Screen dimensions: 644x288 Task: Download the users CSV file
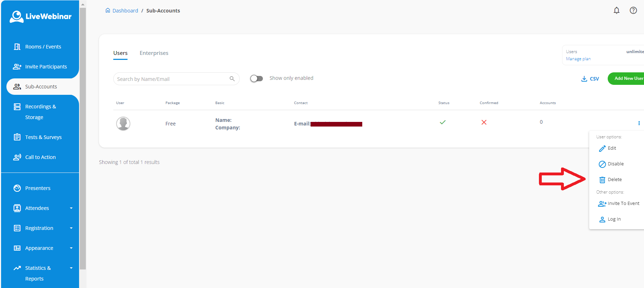pos(590,79)
